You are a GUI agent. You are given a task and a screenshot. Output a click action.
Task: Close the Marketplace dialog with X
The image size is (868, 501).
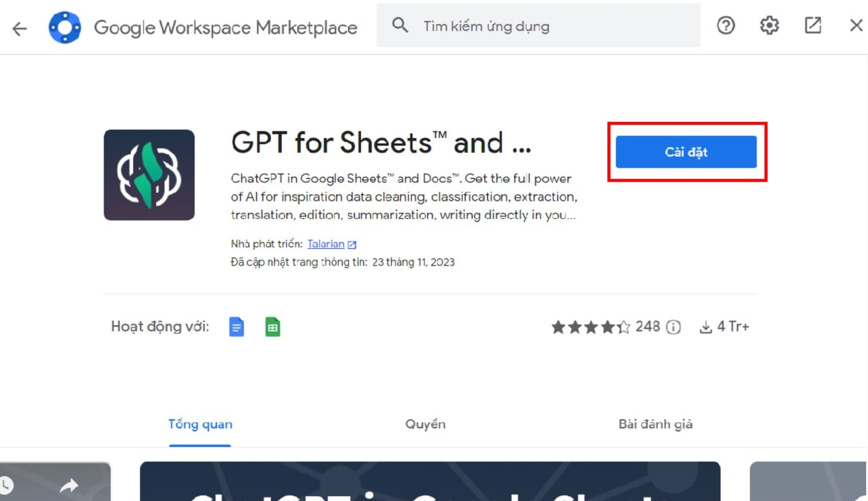pos(856,26)
